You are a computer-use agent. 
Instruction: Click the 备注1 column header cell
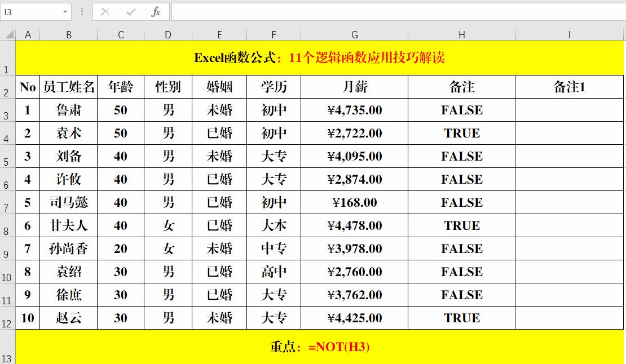point(569,87)
